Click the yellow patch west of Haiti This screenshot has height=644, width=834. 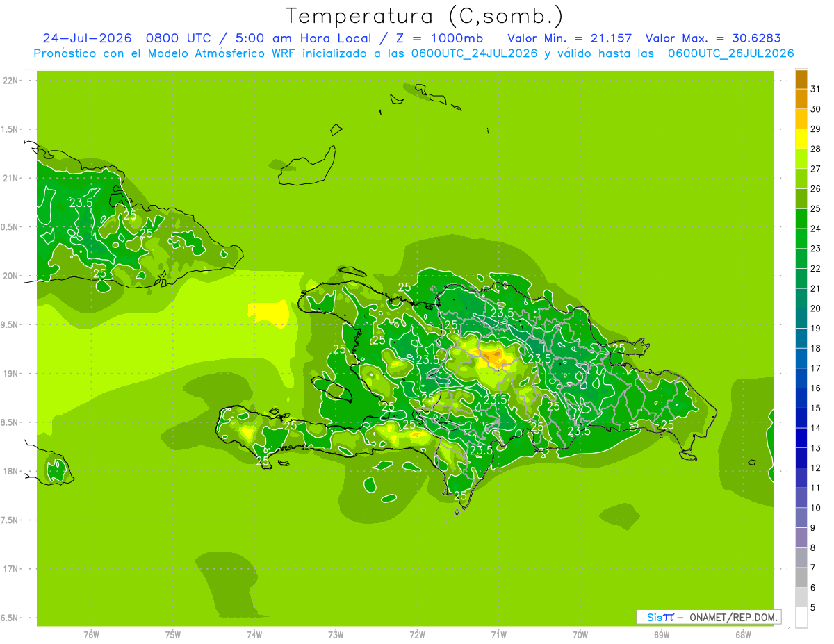pyautogui.click(x=270, y=313)
